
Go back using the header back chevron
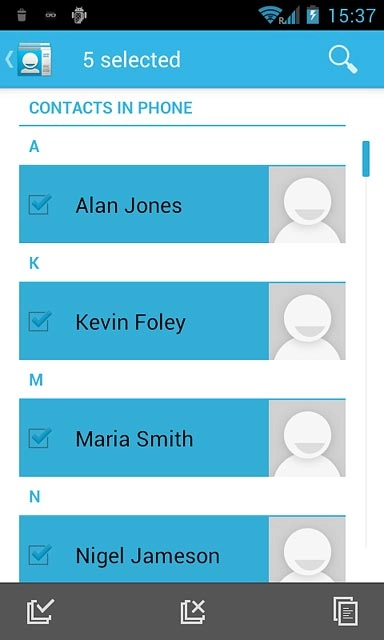[x=9, y=60]
